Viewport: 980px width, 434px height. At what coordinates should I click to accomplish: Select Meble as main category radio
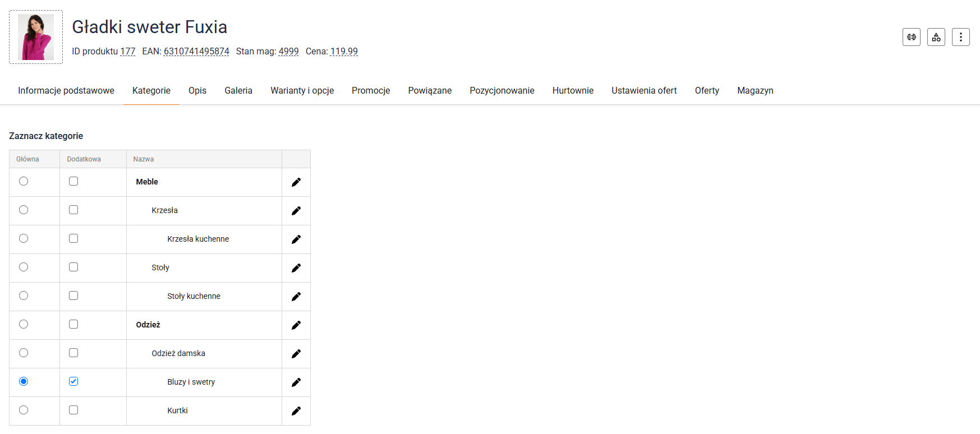tap(24, 181)
